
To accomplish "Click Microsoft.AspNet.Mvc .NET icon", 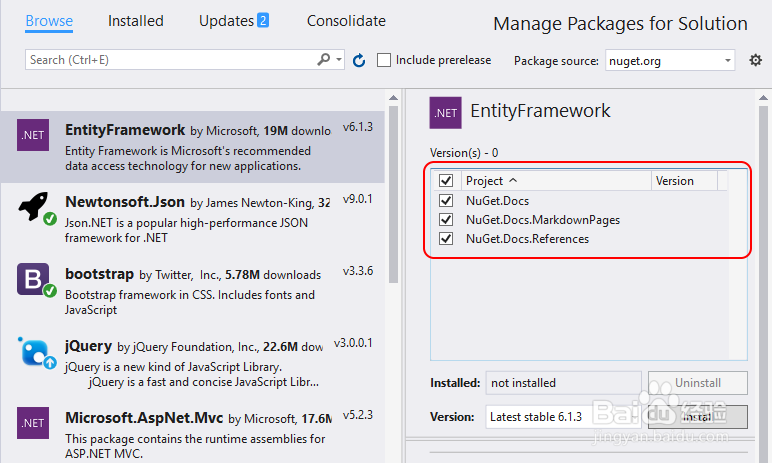I will (x=33, y=421).
